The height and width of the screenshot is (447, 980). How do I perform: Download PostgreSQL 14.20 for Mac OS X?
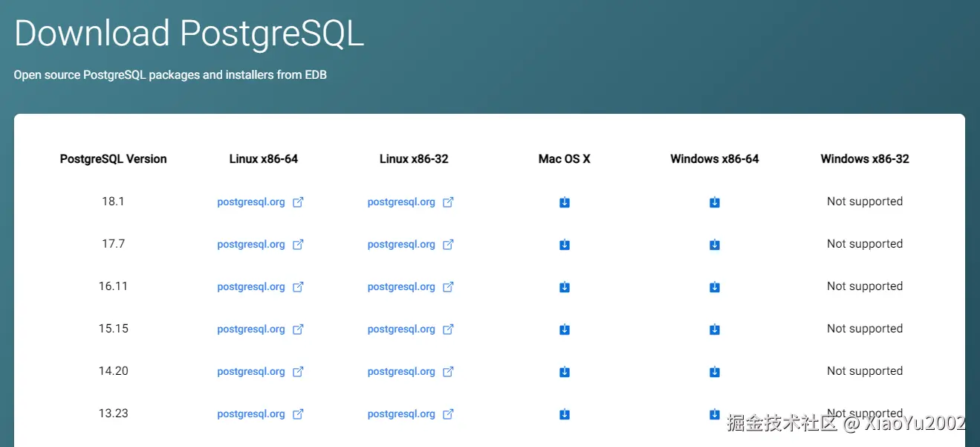click(x=565, y=372)
